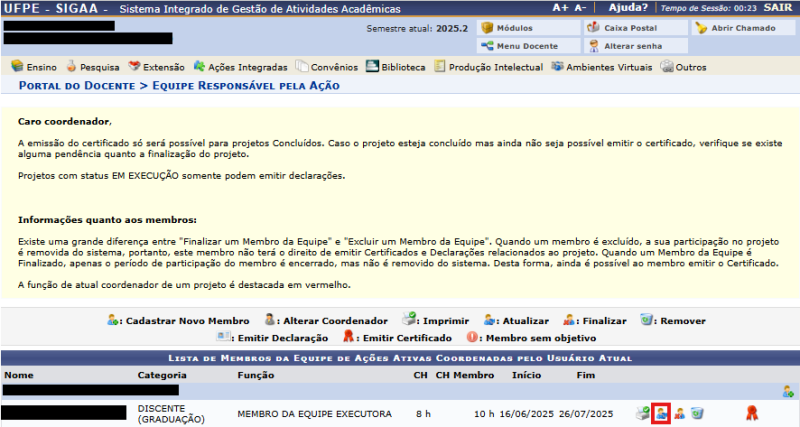Click the Ações Integradas puzzle icon
The image size is (800, 427).
199,66
